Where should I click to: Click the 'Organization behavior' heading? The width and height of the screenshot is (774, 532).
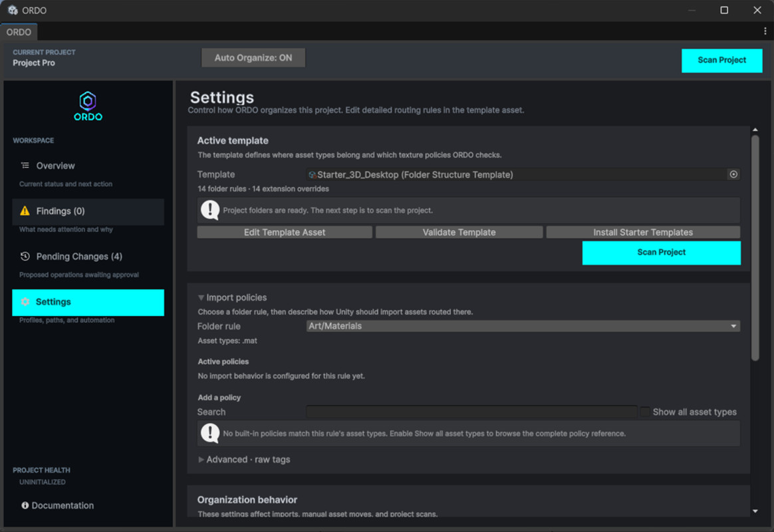(x=247, y=499)
